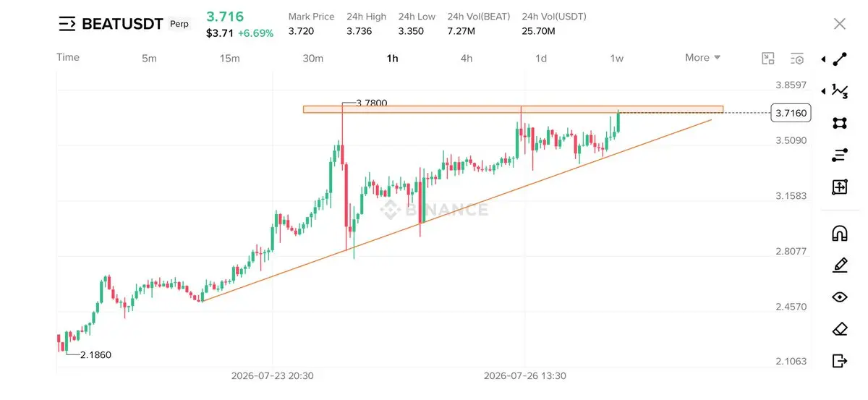Expand wave pattern tool options arrow
The width and height of the screenshot is (868, 400).
[824, 91]
